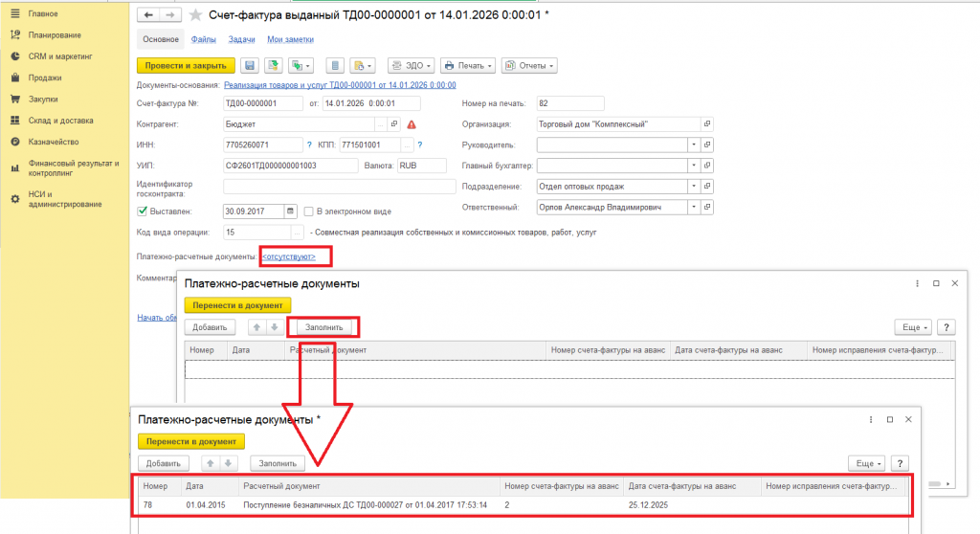980x534 pixels.
Task: Open the Казначейство section in sidebar
Action: [54, 142]
